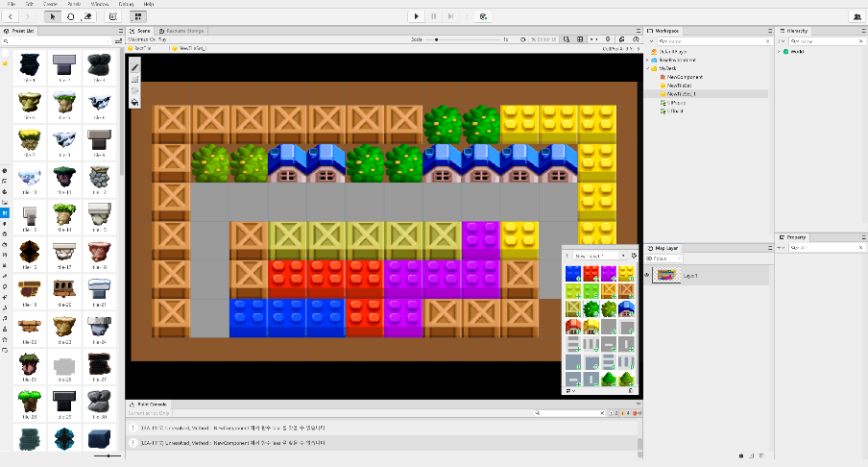The image size is (868, 467).
Task: Open the Window menu
Action: [100, 4]
